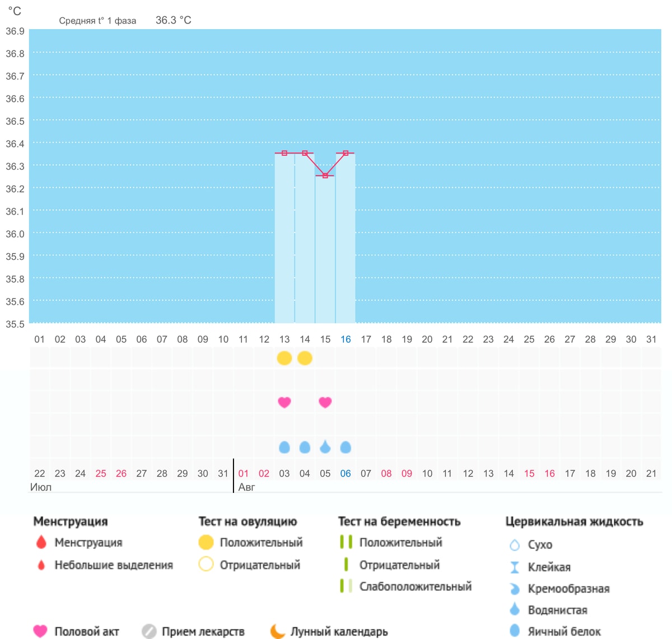Click the date 06 Авг label
This screenshot has height=639, width=672.
[x=346, y=474]
